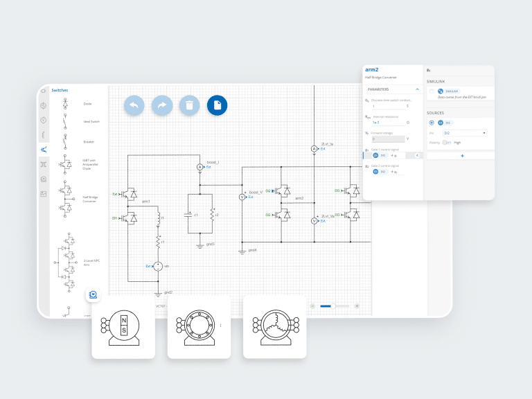
Task: Open the Pin DI2 dropdown
Action: [465, 133]
